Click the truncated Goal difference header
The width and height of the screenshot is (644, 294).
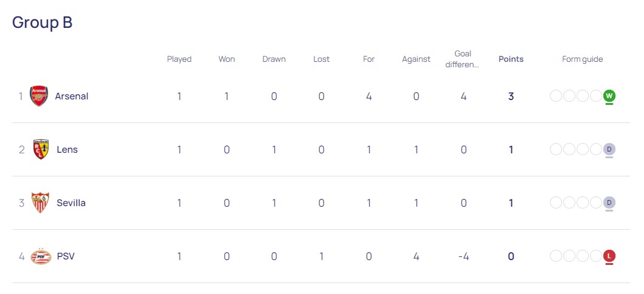coord(463,59)
